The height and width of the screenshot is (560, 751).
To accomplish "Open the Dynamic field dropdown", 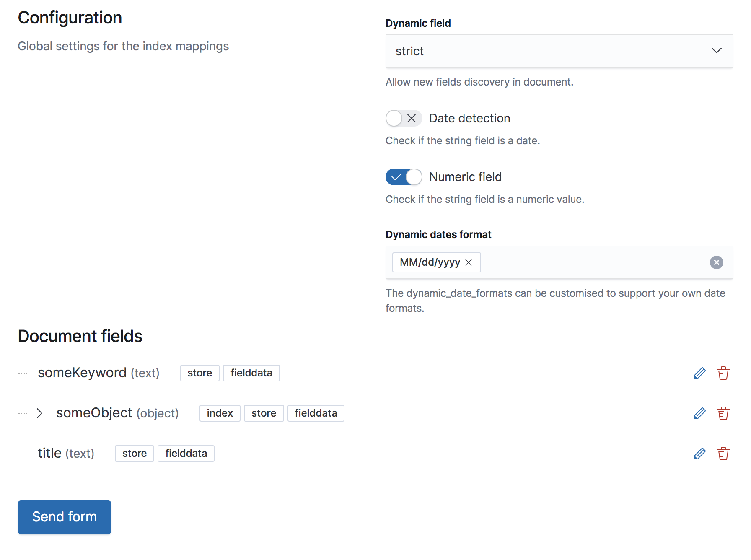I will pyautogui.click(x=559, y=51).
